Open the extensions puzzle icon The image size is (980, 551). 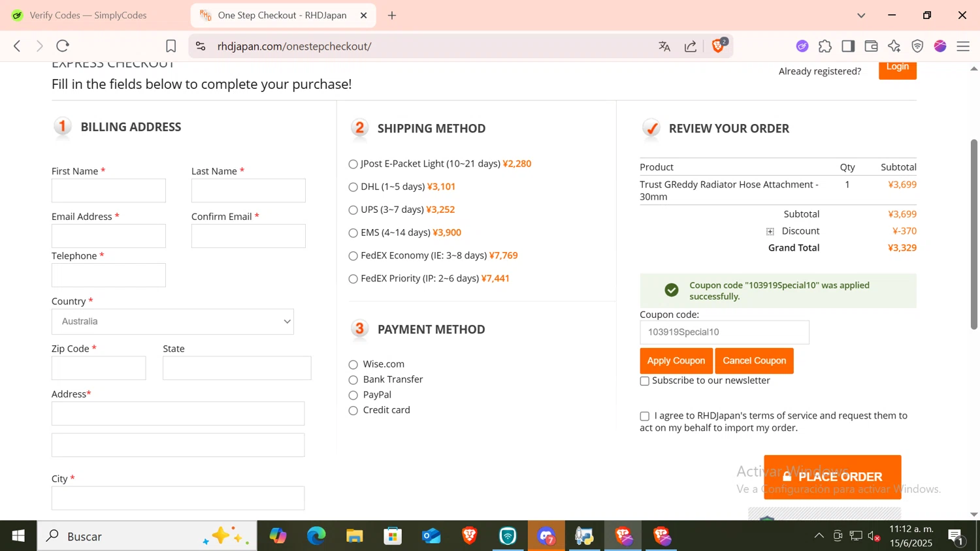[x=825, y=46]
